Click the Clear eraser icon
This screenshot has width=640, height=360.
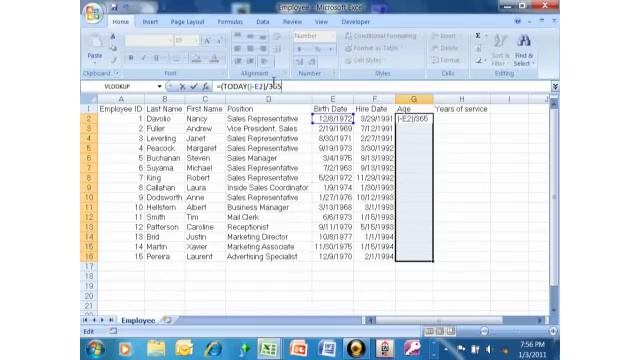[478, 61]
